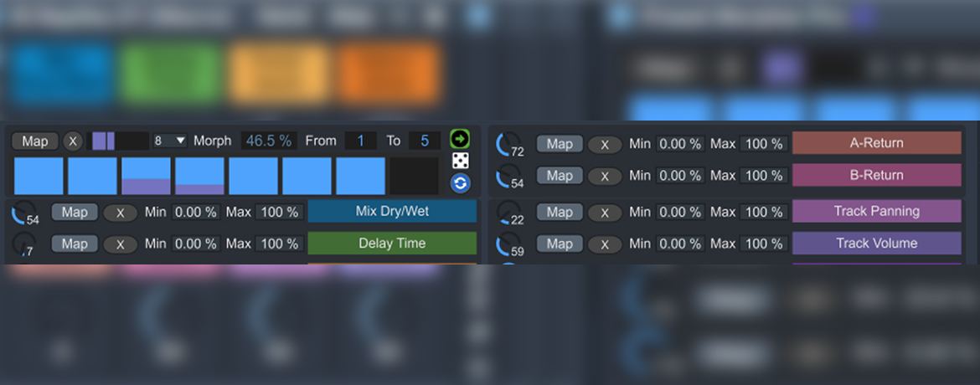The image size is (980, 385).
Task: Clear the A-Return mapping with X
Action: coord(605,144)
